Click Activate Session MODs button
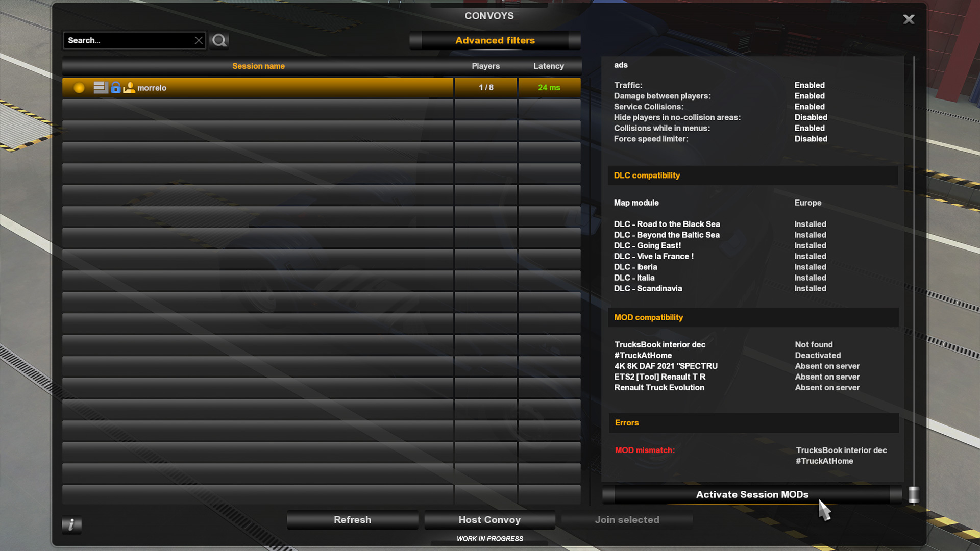Viewport: 980px width, 551px height. (752, 494)
